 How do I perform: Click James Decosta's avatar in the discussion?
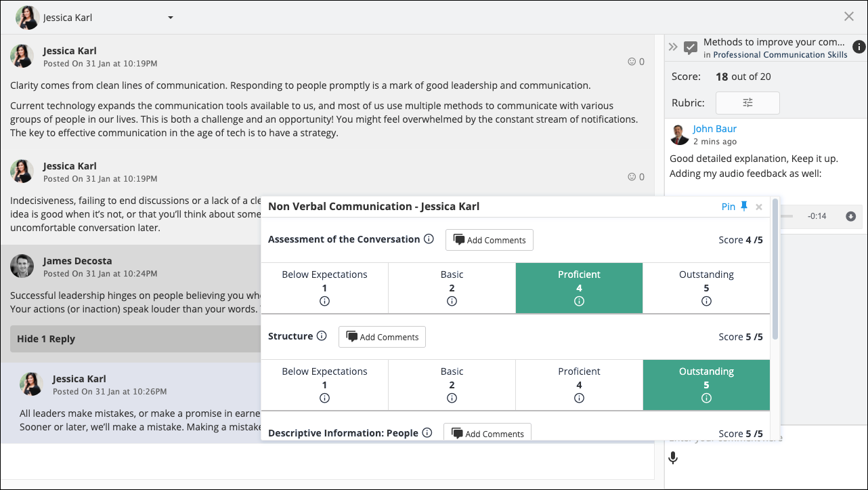22,266
